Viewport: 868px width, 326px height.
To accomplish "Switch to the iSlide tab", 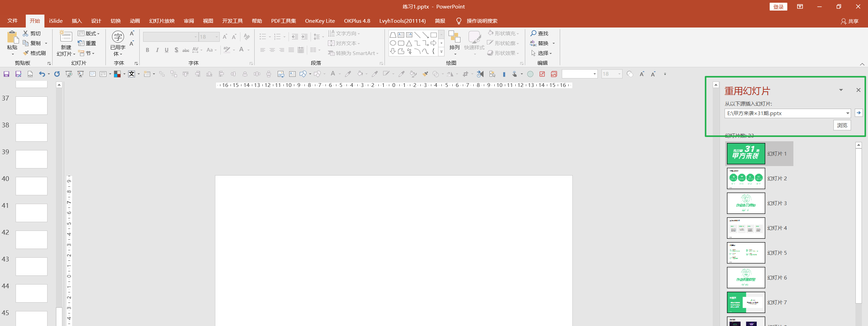I will coord(56,21).
